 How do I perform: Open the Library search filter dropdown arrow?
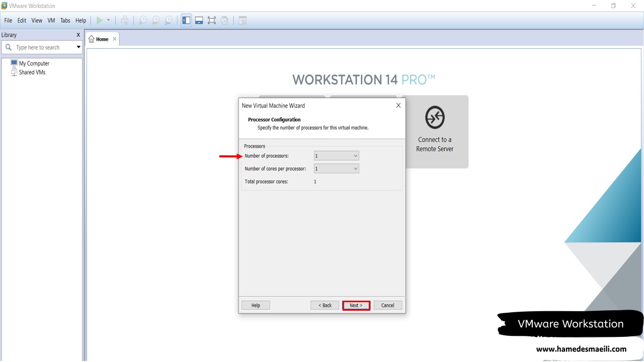point(78,47)
